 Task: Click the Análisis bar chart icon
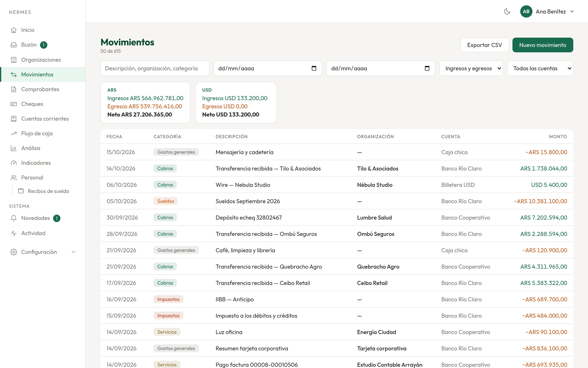14,148
